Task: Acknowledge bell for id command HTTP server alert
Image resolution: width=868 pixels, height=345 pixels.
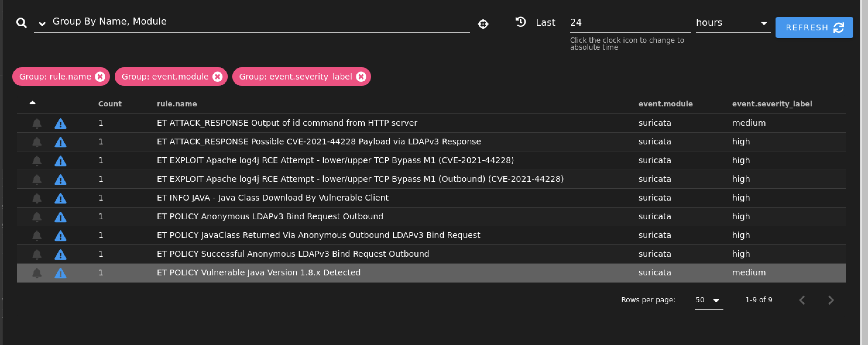Action: [x=37, y=123]
